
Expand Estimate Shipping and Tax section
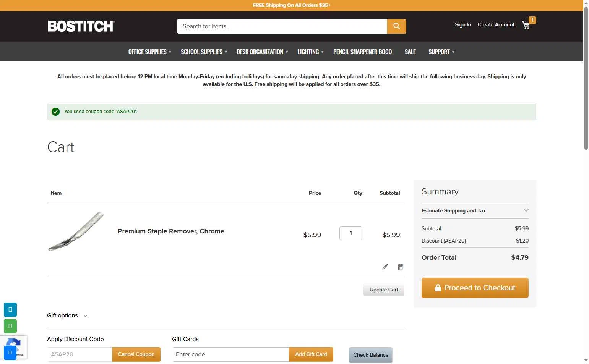[x=475, y=210]
